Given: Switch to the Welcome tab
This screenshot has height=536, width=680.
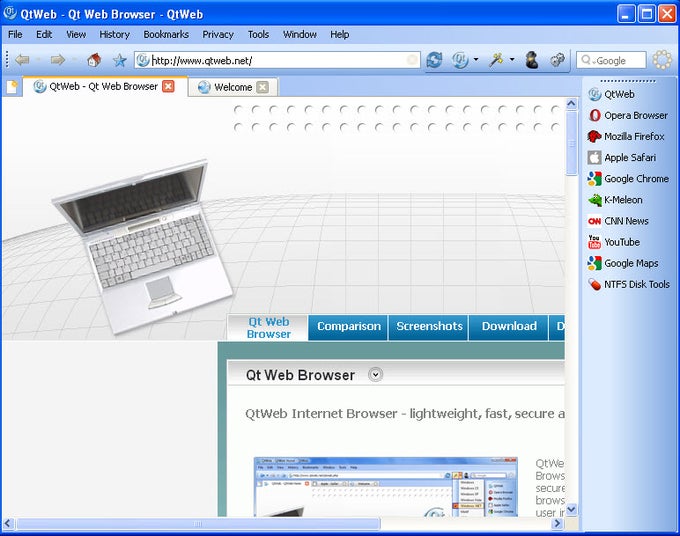Looking at the screenshot, I should click(x=233, y=87).
